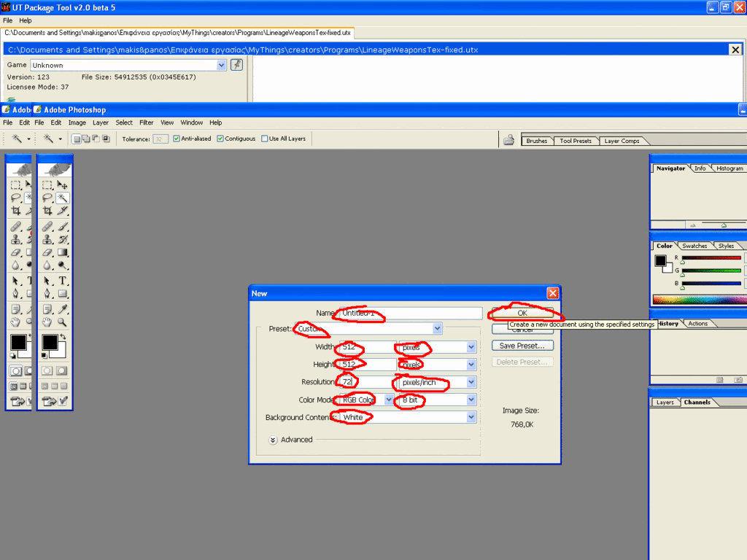Disable the Anti-aliased checkbox
Viewport: 747px width, 560px height.
177,139
